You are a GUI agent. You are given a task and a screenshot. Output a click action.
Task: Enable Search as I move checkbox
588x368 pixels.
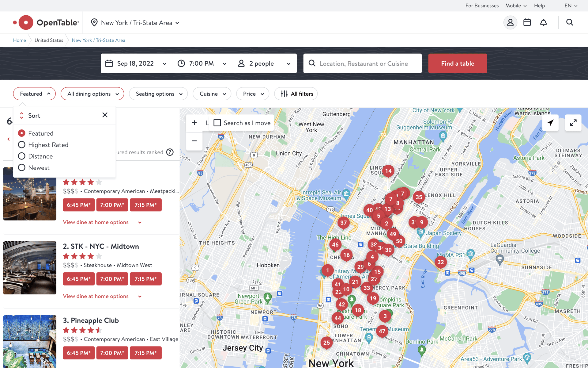point(217,123)
